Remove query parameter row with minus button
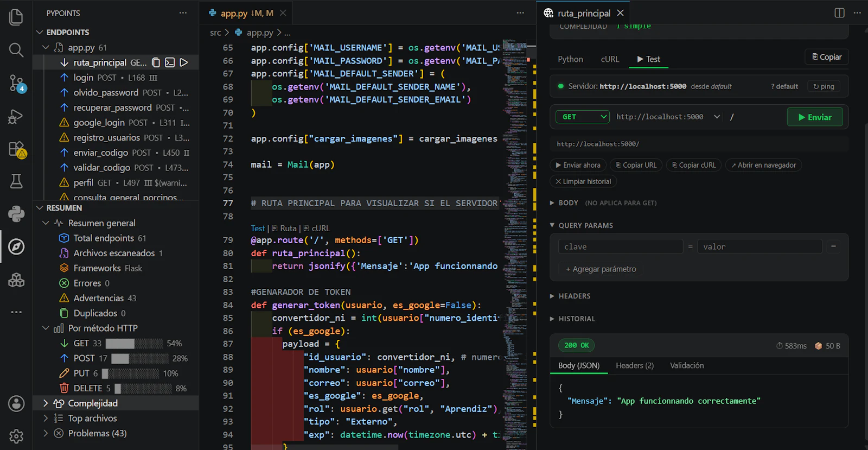The image size is (868, 450). 833,246
